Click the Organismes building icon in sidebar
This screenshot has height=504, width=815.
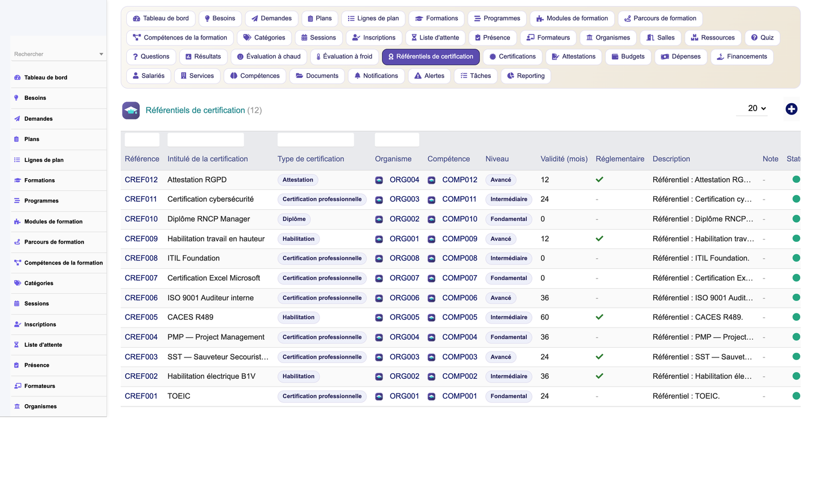[x=17, y=406]
